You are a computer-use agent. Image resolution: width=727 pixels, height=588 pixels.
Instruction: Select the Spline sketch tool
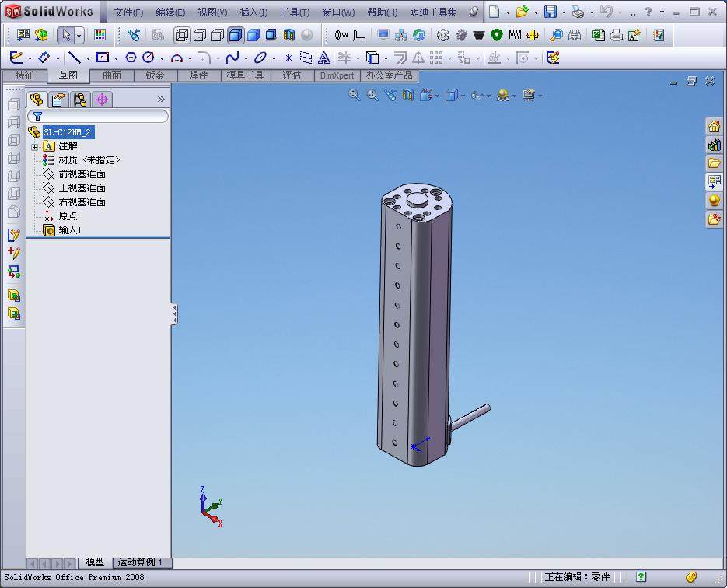(232, 58)
